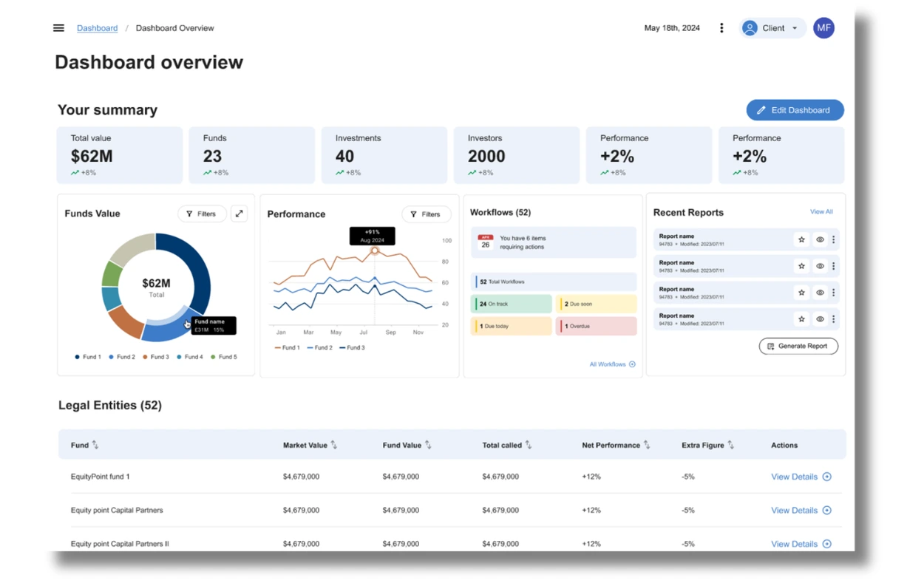Open the hamburger navigation menu
The height and width of the screenshot is (583, 924).
(58, 28)
